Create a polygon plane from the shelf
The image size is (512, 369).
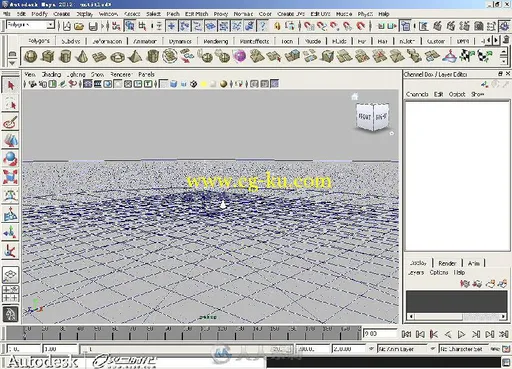coord(99,56)
